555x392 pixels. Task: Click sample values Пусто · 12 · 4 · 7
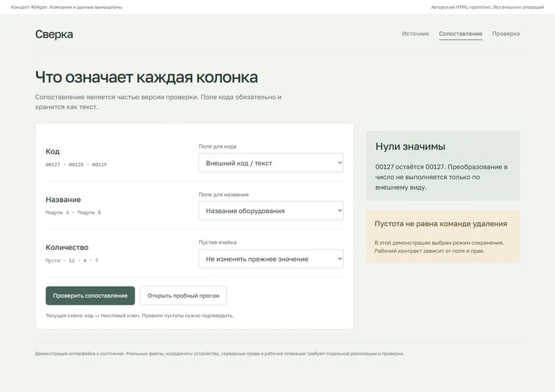click(72, 261)
